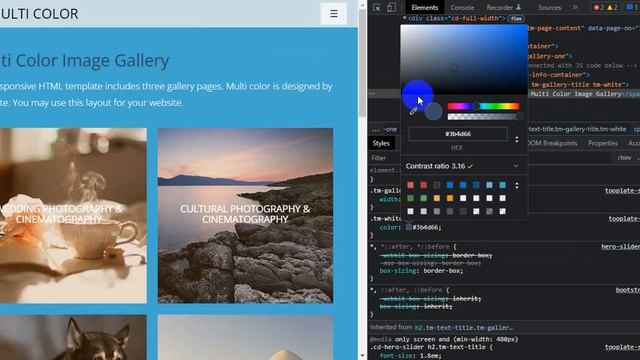
Task: Click the Multi Color Image Gallery heading
Action: coord(84,60)
